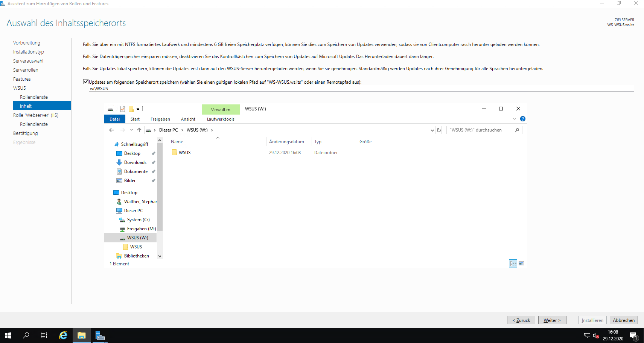Screen dimensions: 644x343
Task: Click the properties checkmark icon in Explorer quick access toolbar
Action: click(123, 109)
